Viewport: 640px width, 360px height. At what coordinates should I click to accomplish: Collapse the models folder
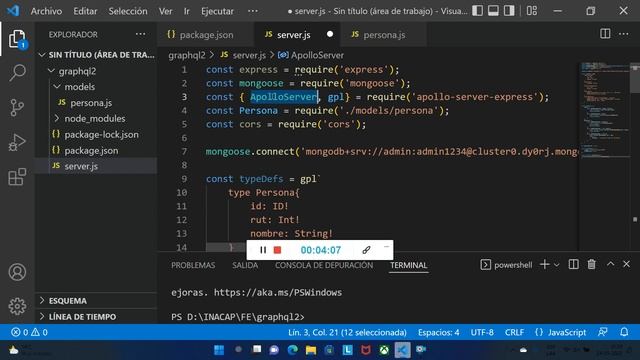97,87
